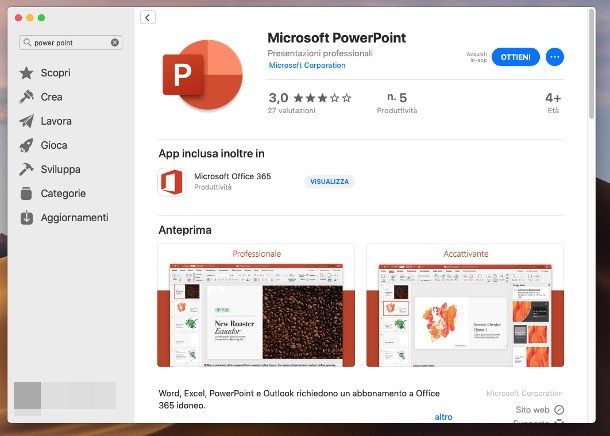Click the star rating icons

tap(323, 98)
